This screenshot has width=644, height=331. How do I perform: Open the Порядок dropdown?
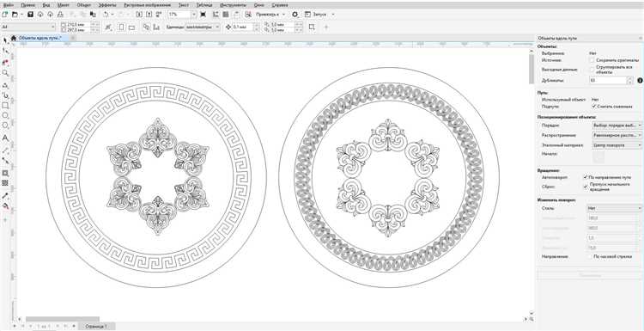click(x=617, y=125)
